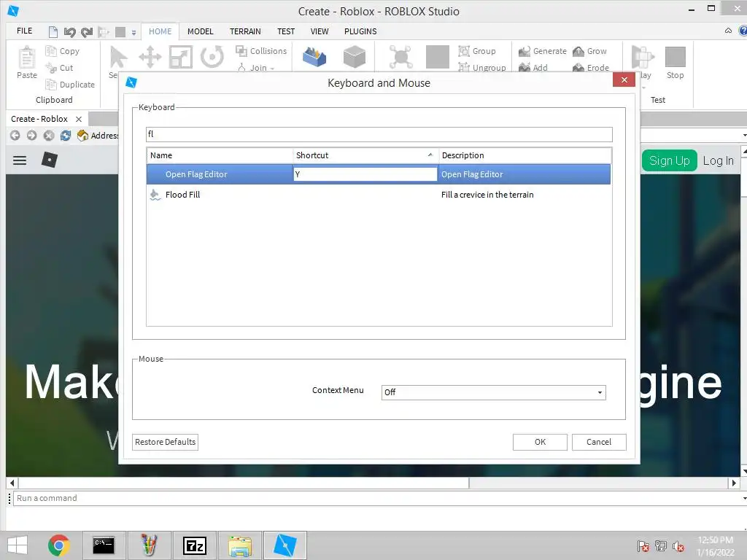Open the Context Menu dropdown set to Off
The height and width of the screenshot is (560, 747).
494,392
